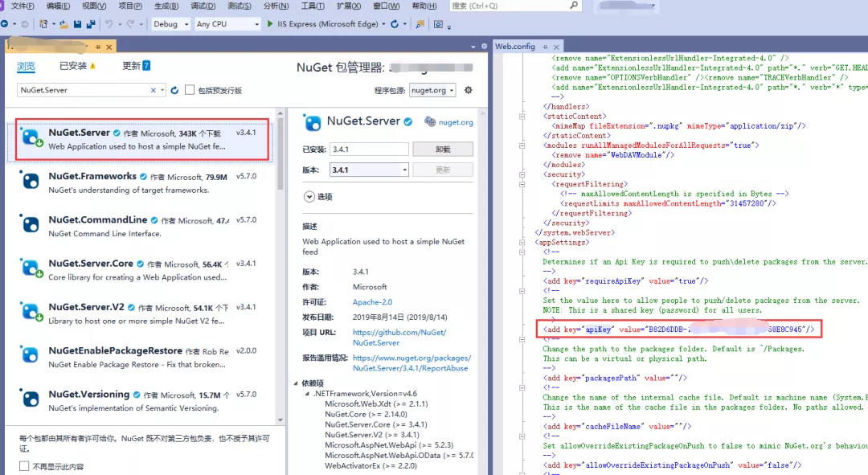Click the Save toolbar icon
This screenshot has width=868, height=475.
[78, 24]
